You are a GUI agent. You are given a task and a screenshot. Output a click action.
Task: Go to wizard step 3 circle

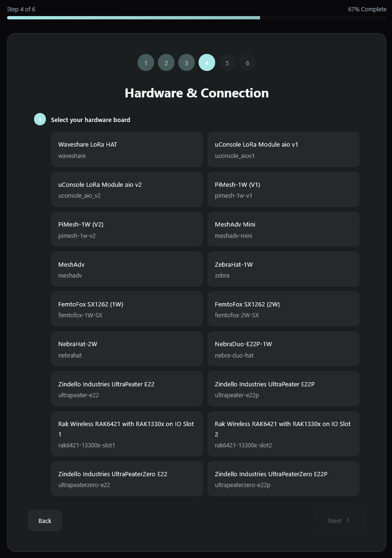coord(186,62)
